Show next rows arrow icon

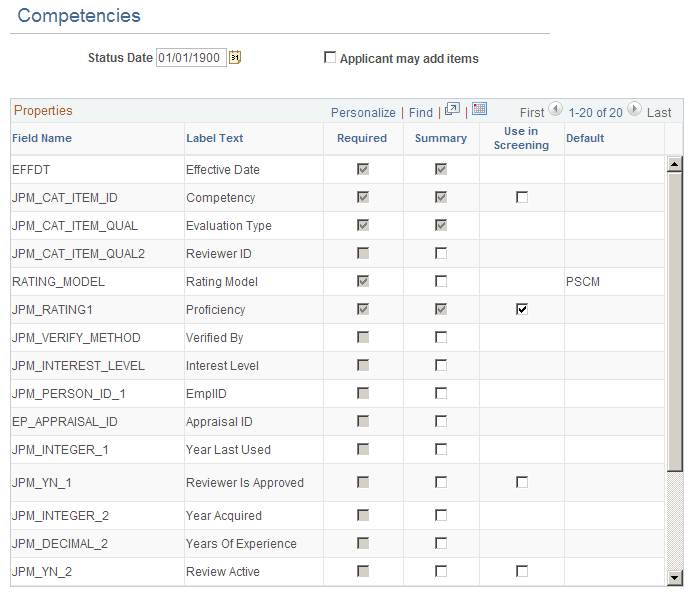pos(634,109)
